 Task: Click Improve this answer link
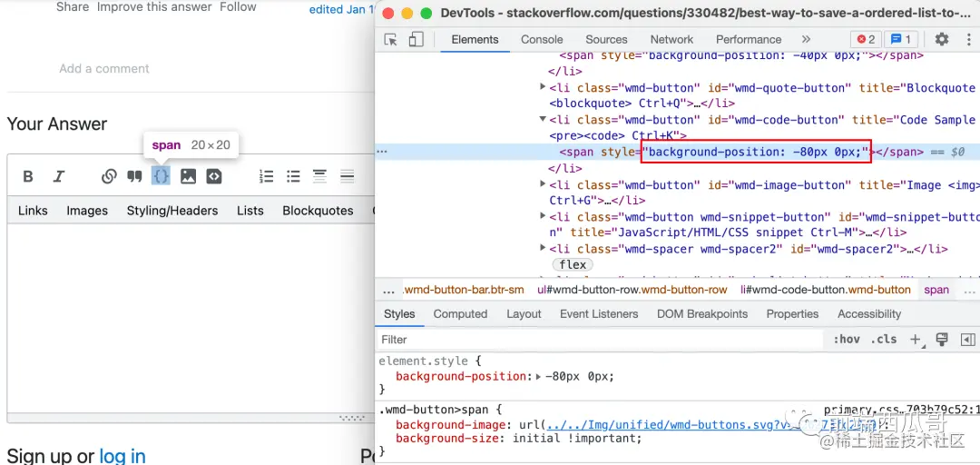pyautogui.click(x=154, y=7)
